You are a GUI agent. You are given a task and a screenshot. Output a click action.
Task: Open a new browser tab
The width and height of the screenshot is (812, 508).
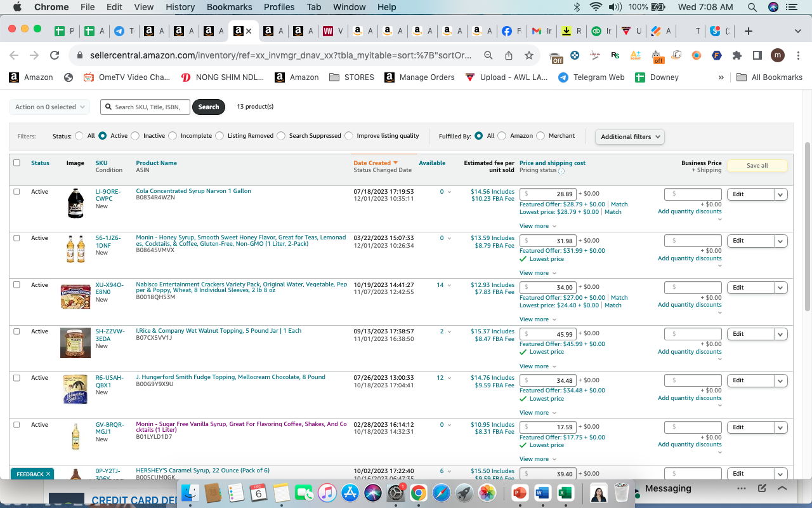[x=749, y=31]
